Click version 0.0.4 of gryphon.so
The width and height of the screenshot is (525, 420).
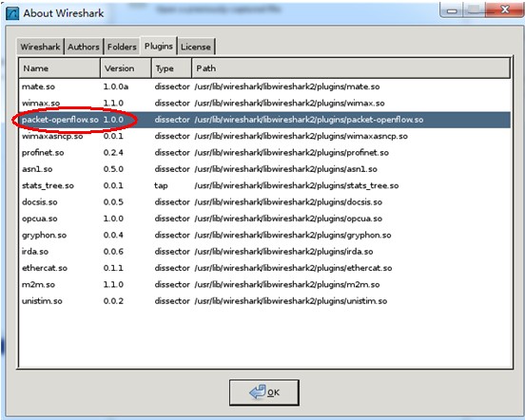(x=113, y=235)
